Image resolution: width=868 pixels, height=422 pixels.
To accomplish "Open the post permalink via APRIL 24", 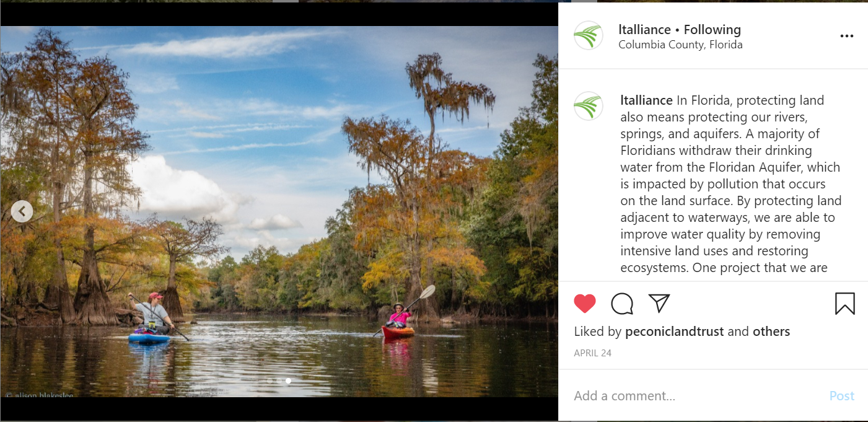I will 592,353.
